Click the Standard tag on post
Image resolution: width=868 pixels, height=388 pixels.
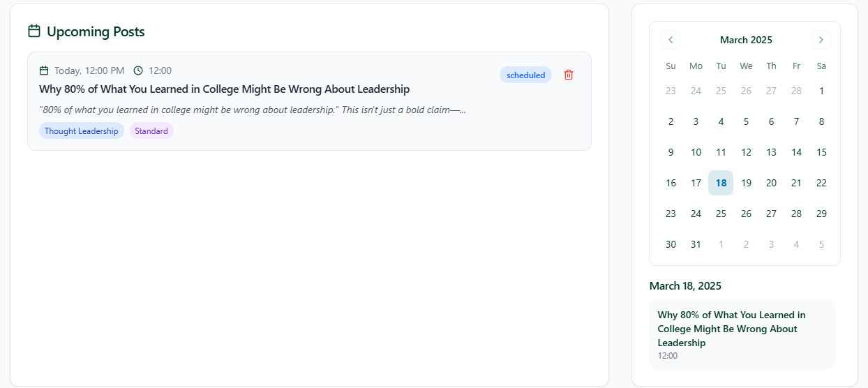(151, 130)
